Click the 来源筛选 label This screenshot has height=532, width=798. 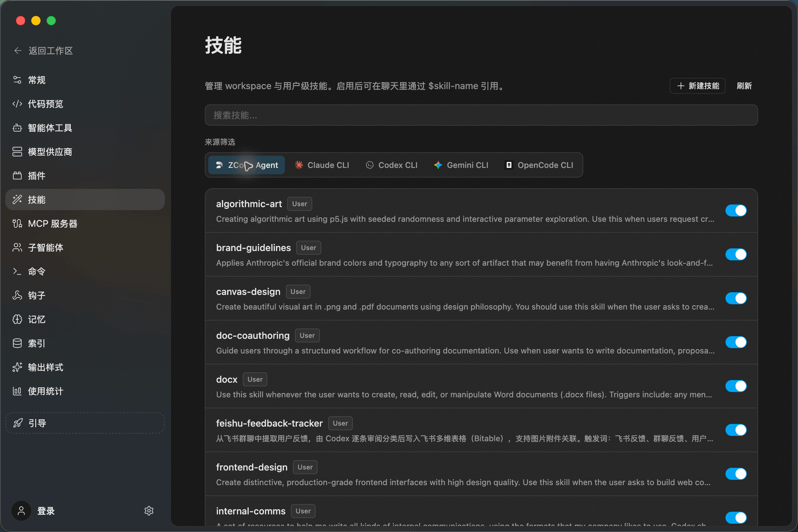[x=220, y=142]
